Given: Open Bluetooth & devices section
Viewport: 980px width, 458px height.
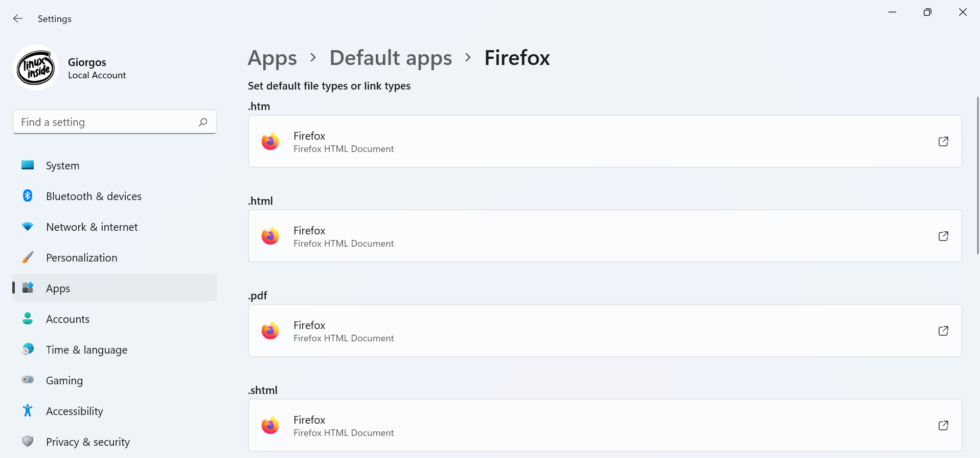Looking at the screenshot, I should coord(115,196).
